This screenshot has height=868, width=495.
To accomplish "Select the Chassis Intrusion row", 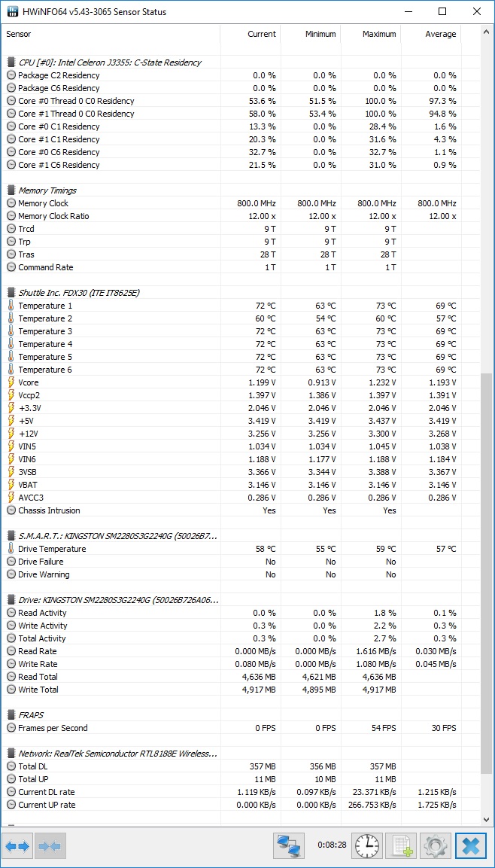I will click(232, 511).
